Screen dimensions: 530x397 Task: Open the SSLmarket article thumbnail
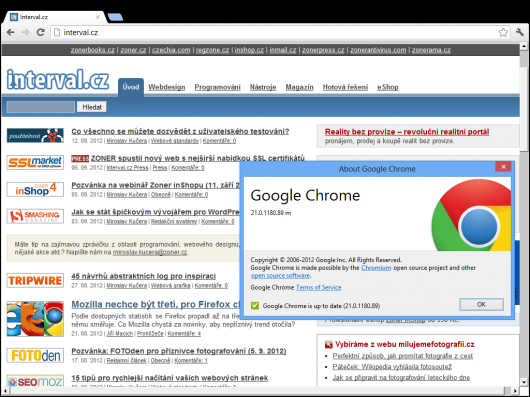tap(35, 163)
